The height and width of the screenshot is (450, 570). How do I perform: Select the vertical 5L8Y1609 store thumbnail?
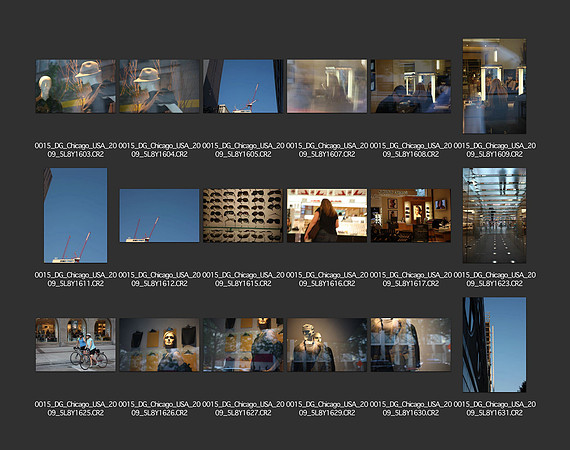coord(494,86)
